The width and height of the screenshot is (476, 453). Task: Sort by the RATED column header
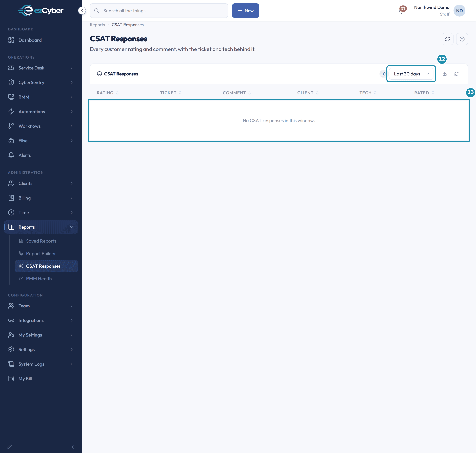[424, 93]
